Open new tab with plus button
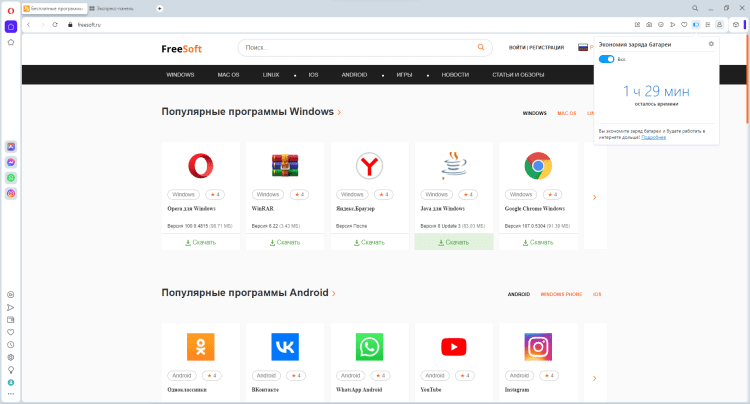The image size is (750, 404). coord(160,8)
